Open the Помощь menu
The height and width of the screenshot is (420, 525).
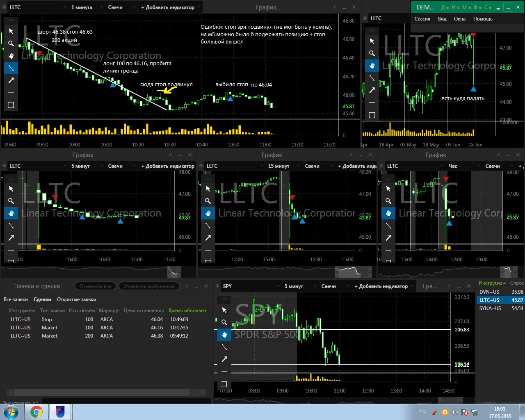(483, 19)
